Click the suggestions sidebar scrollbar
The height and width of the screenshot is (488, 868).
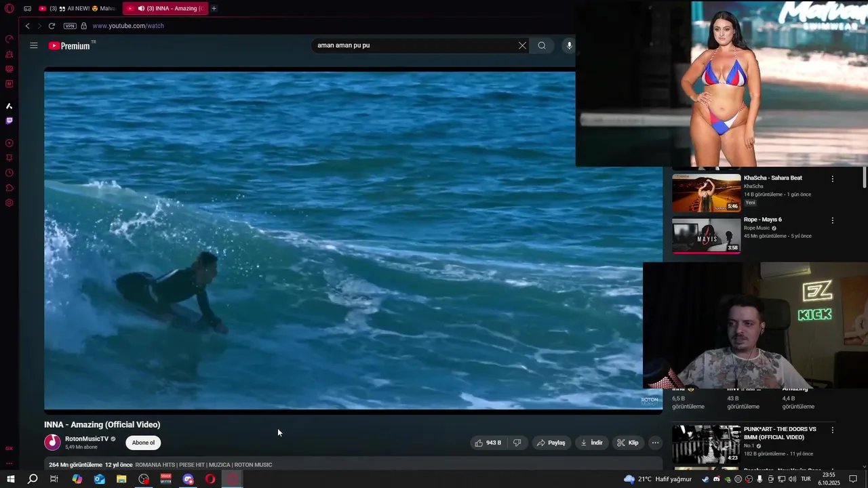[x=865, y=178]
